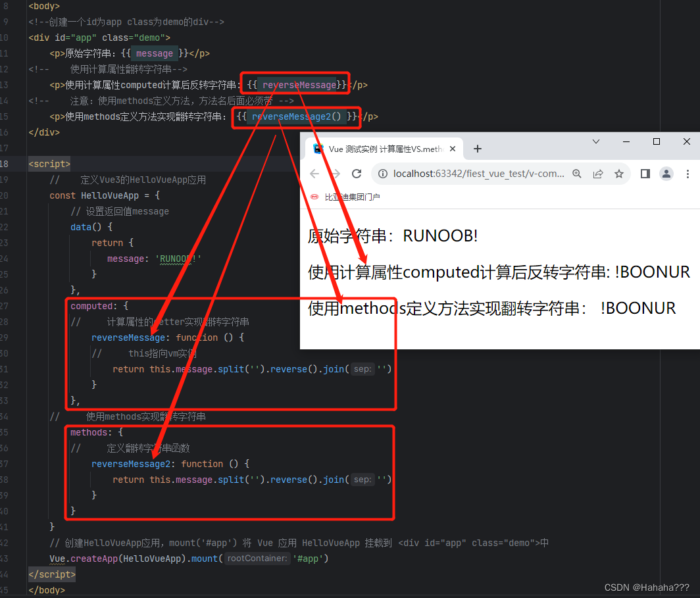Viewport: 700px width, 598px height.
Task: Click the message interpolation on line 11
Action: 155,53
